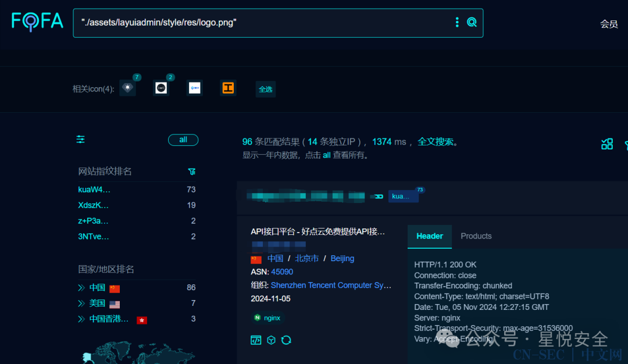Click the China flag icon in ranking
Screen dimensions: 628x364
tap(115, 288)
